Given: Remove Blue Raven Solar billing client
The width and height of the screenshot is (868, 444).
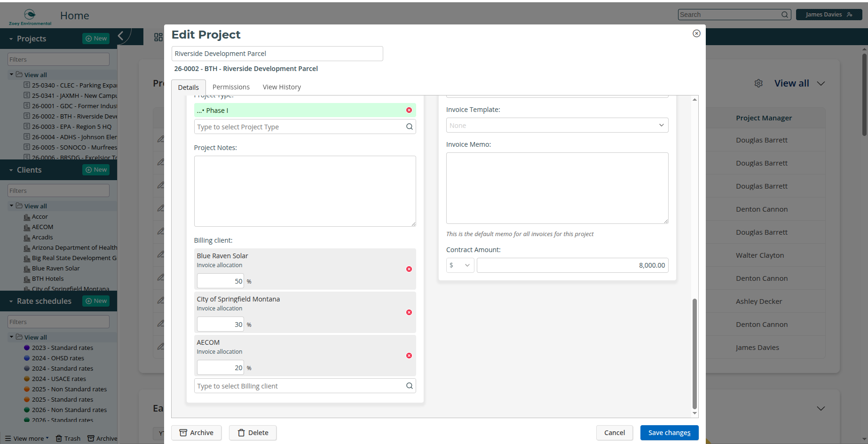Looking at the screenshot, I should point(409,269).
